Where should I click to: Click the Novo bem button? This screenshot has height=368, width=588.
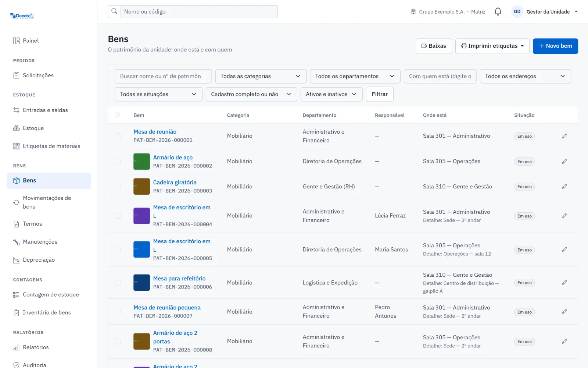pos(555,46)
